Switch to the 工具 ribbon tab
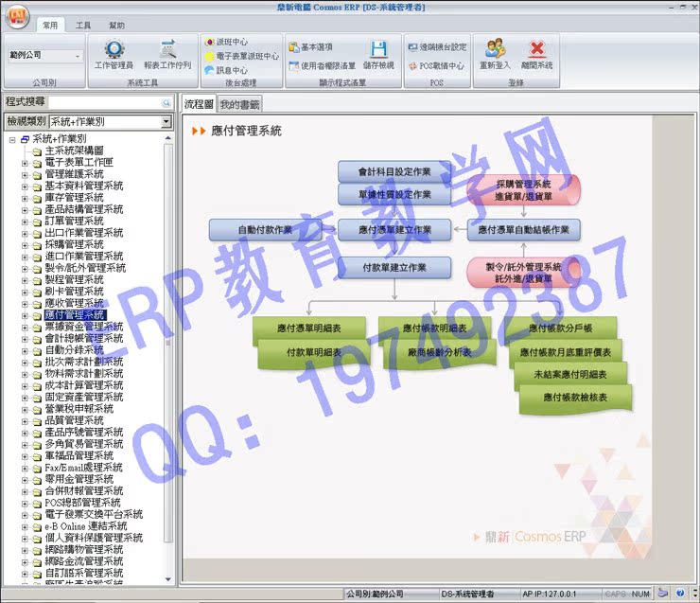The width and height of the screenshot is (700, 603). coord(83,26)
